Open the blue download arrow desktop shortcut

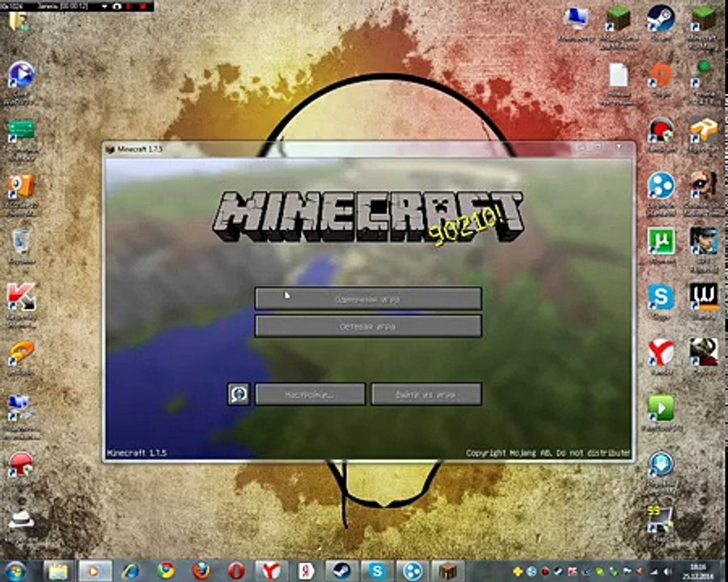661,465
